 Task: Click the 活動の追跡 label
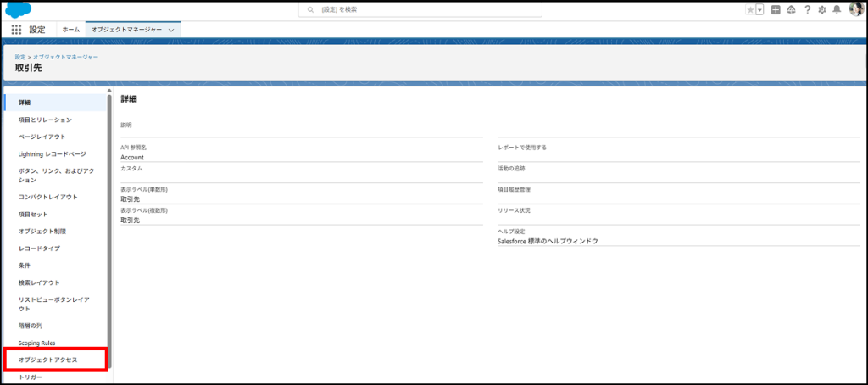(x=511, y=169)
